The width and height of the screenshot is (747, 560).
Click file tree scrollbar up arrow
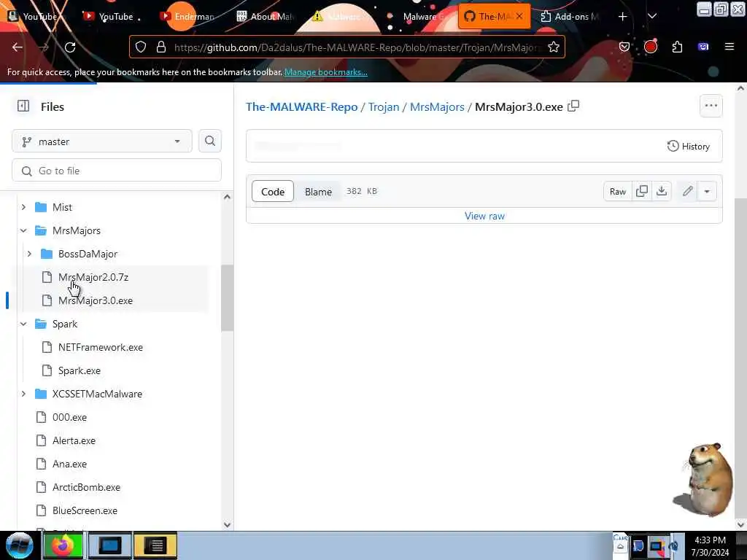point(228,197)
